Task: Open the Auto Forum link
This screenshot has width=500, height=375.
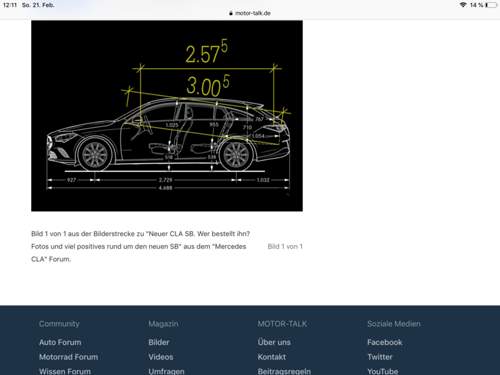Action: 60,342
